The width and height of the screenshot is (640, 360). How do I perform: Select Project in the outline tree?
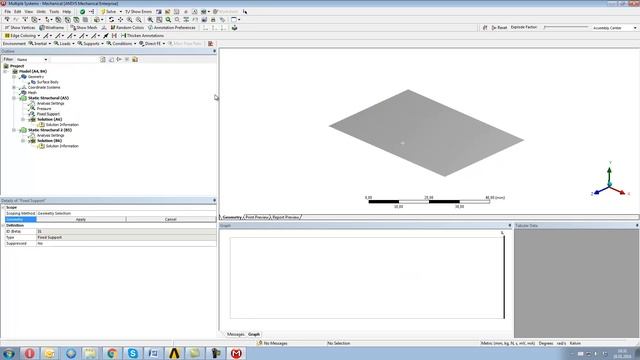pos(17,66)
